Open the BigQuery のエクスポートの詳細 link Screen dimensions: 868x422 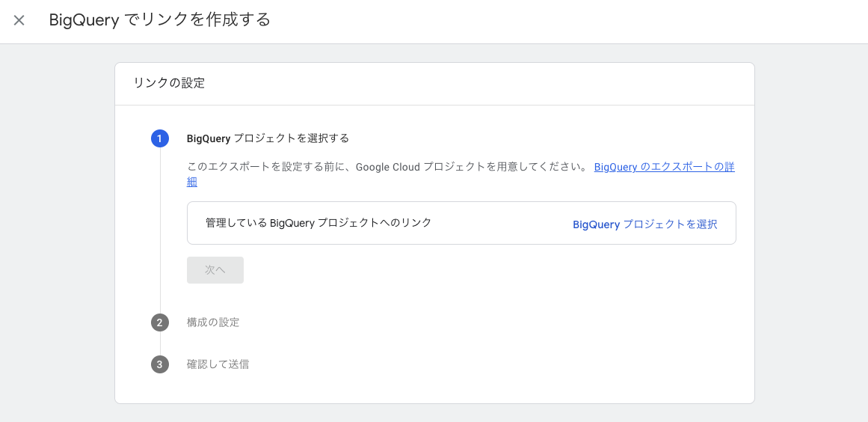coord(665,168)
